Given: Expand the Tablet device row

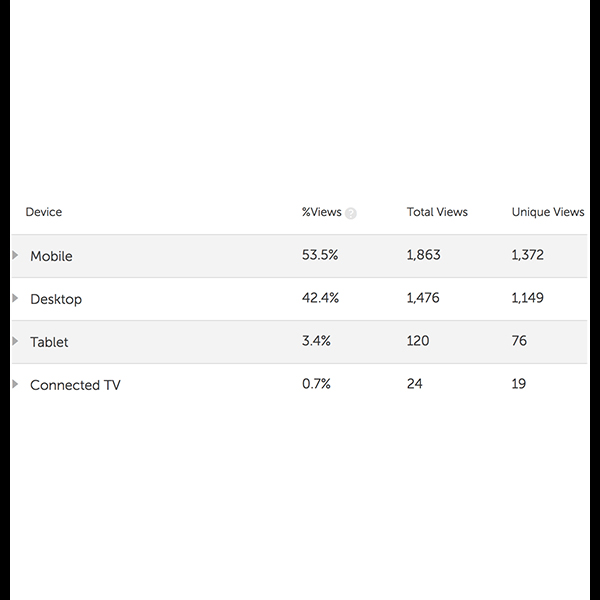Looking at the screenshot, I should 15,341.
